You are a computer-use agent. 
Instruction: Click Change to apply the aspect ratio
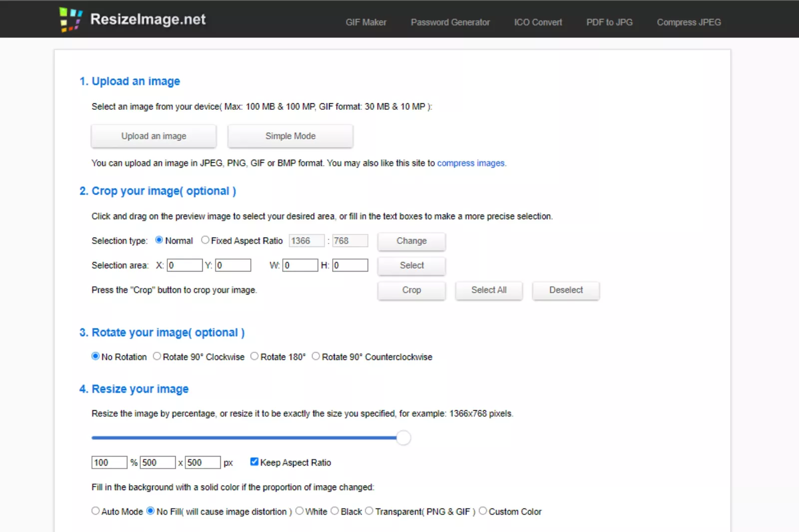click(x=411, y=241)
